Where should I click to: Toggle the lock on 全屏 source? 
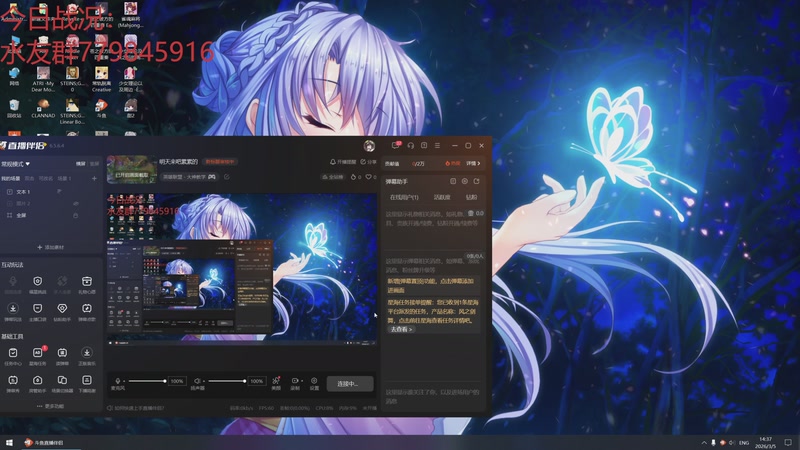pyautogui.click(x=76, y=215)
